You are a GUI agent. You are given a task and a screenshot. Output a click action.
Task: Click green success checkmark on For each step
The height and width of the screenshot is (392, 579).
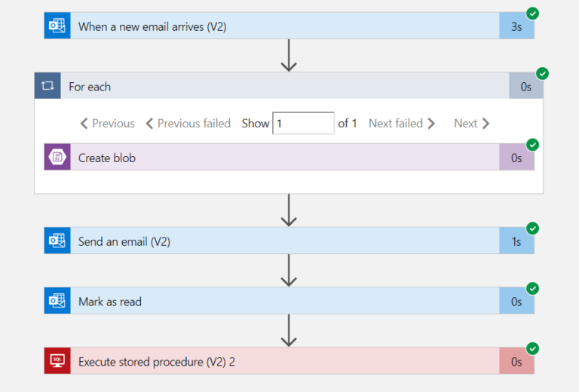pos(542,73)
